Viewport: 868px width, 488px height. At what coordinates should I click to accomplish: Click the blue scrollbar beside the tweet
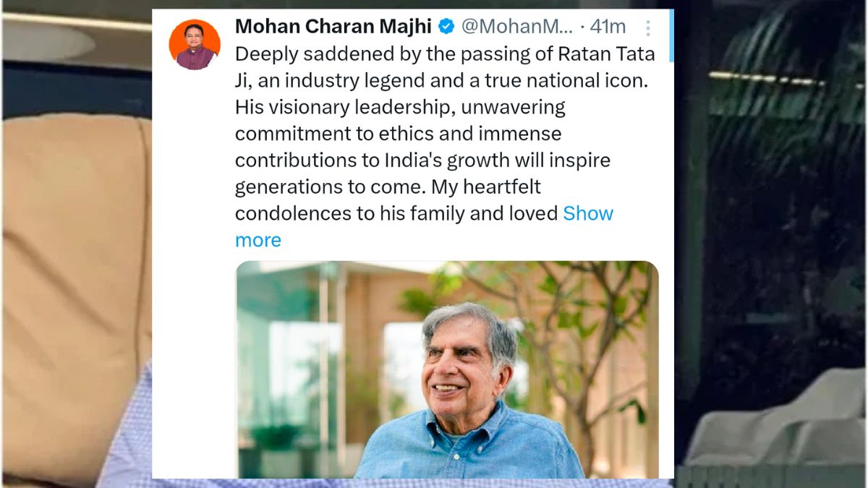pyautogui.click(x=671, y=35)
